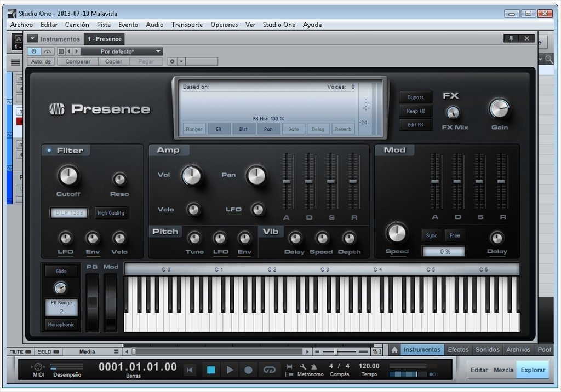Viewport: 561px width, 392px height.
Task: Click the Record transport button
Action: coord(248,370)
